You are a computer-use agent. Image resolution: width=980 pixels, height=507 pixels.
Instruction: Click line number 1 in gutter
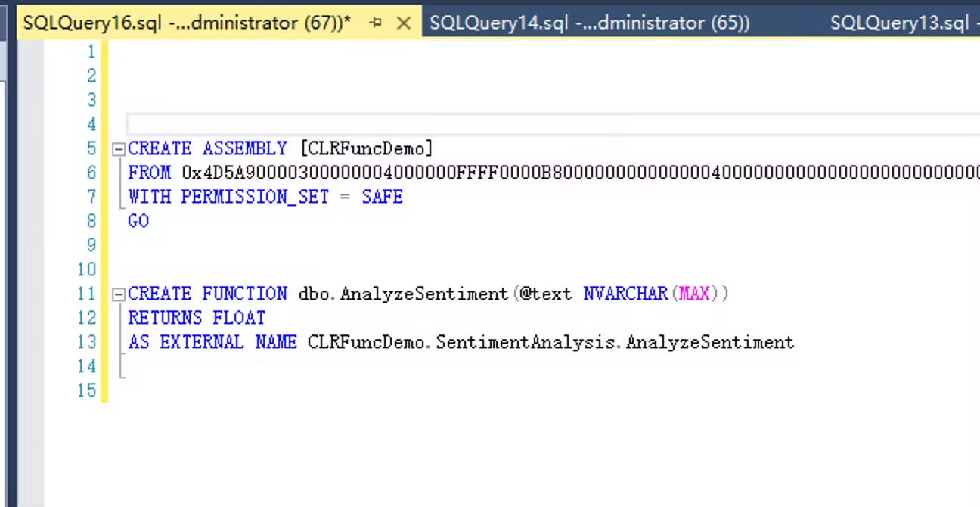91,51
